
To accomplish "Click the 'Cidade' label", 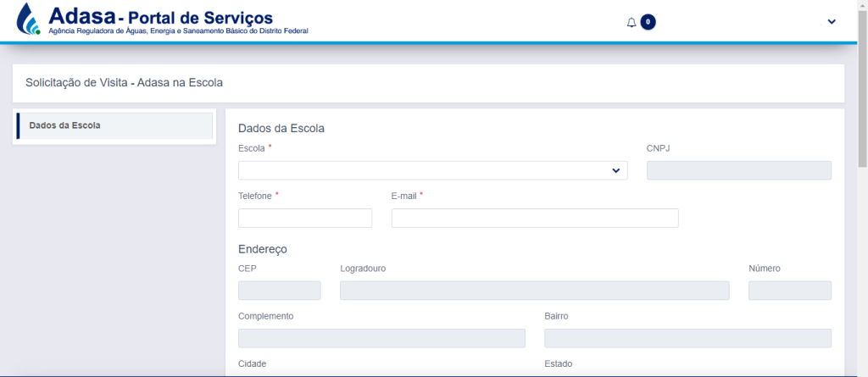I will tap(253, 363).
